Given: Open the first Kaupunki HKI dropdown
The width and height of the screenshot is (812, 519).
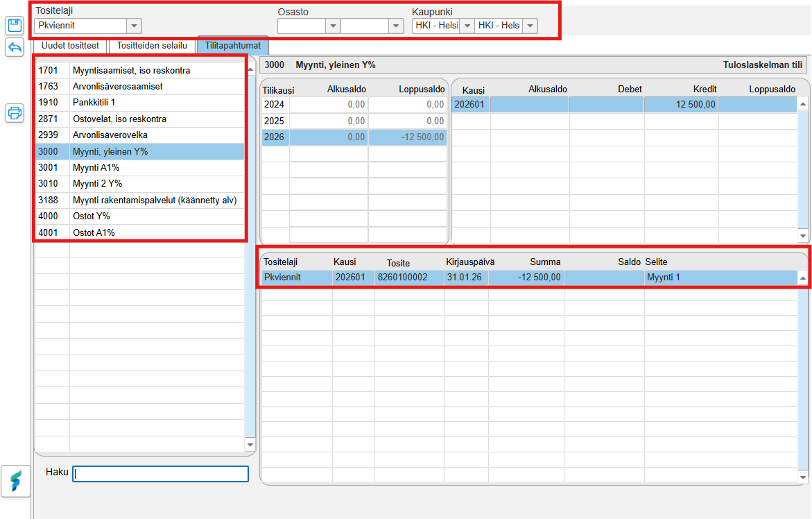Looking at the screenshot, I should pyautogui.click(x=467, y=26).
